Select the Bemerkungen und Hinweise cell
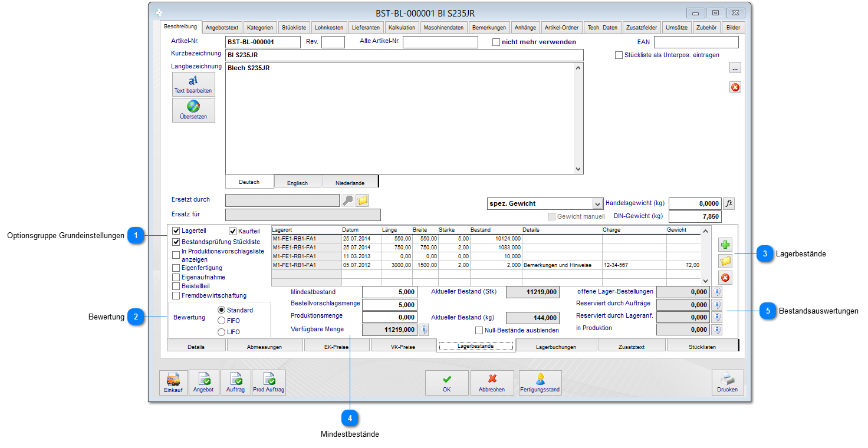Screen dimensions: 868x448 [x=561, y=265]
